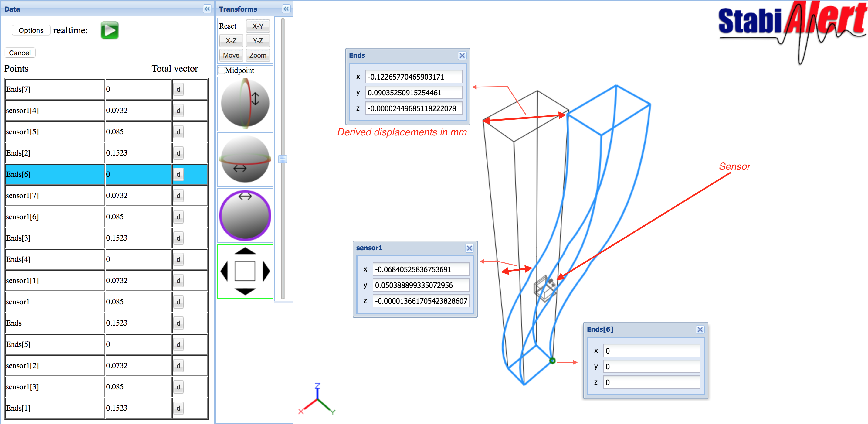
Task: Select the sensor1[3] point row
Action: click(x=107, y=387)
